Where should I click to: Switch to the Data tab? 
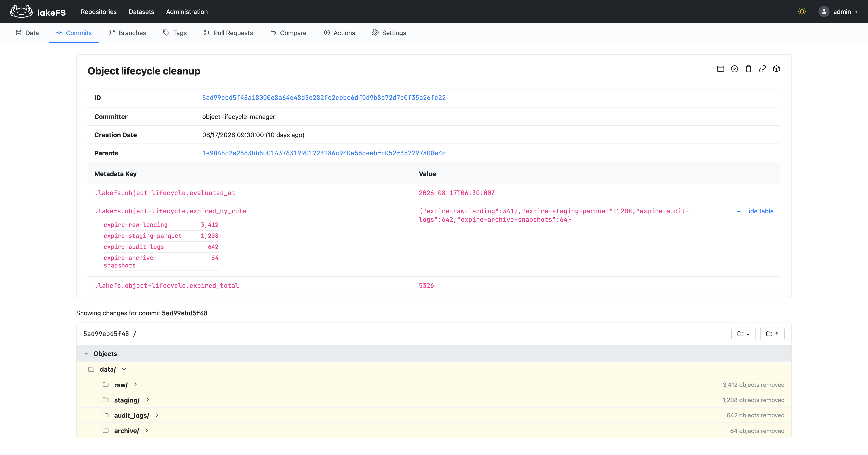(x=27, y=33)
